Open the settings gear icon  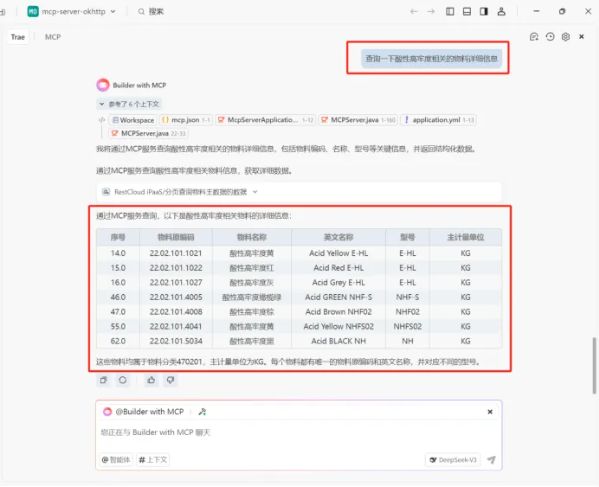click(566, 37)
